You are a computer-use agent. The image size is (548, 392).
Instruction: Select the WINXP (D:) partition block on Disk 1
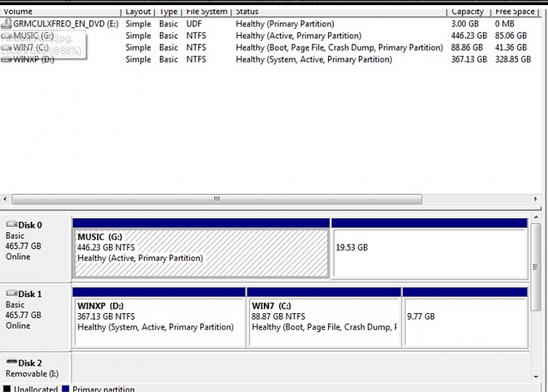click(x=159, y=318)
